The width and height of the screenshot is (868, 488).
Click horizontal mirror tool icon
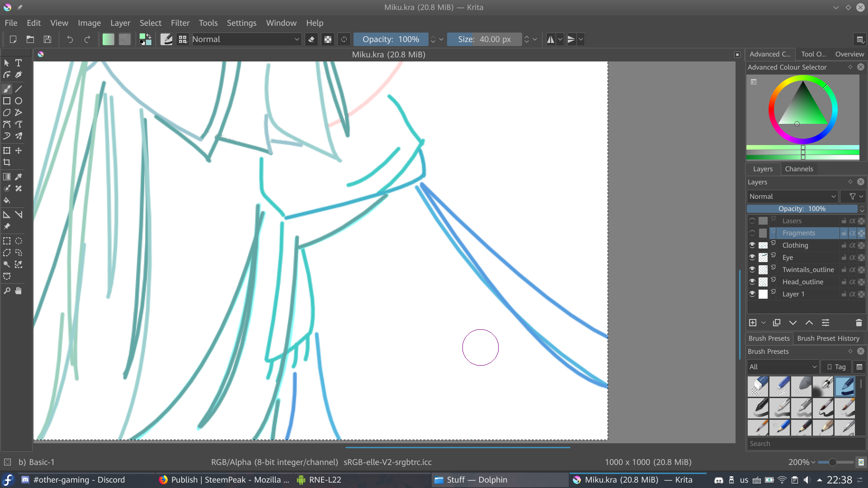click(550, 39)
